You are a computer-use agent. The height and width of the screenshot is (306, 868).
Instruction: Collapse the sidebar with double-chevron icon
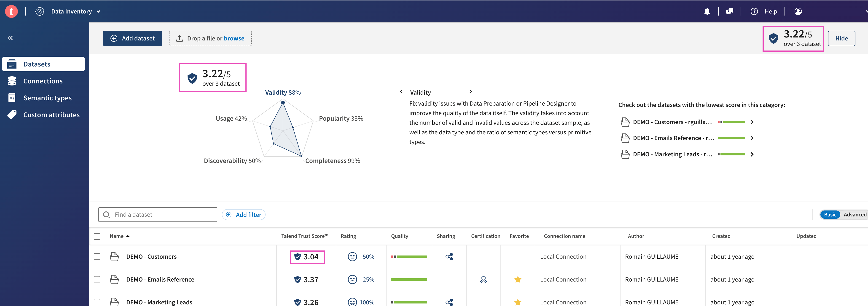pyautogui.click(x=10, y=38)
